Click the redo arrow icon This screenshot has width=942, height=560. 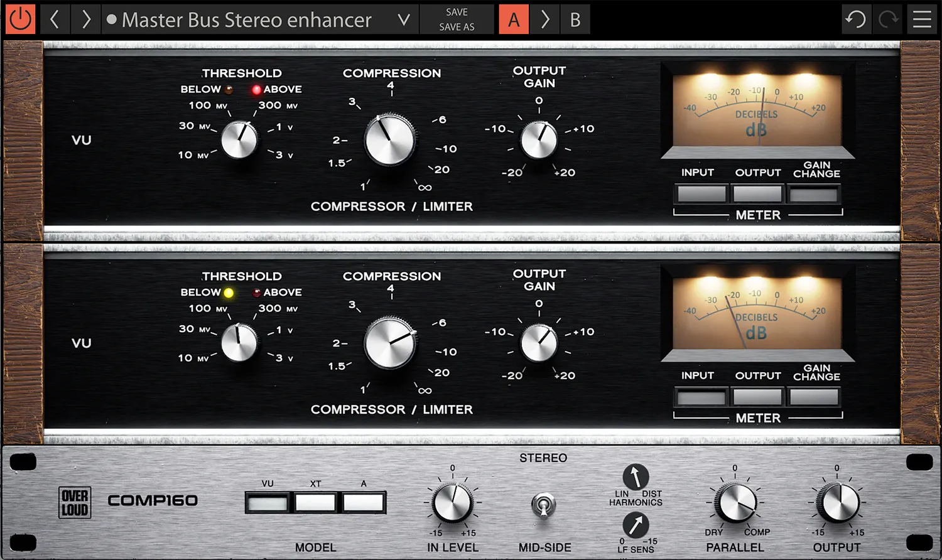tap(887, 19)
